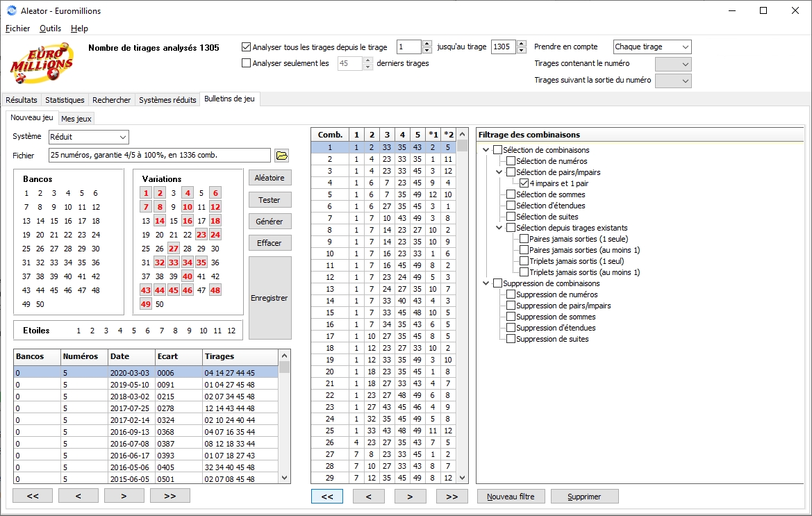
Task: Open the reduced system file folder icon
Action: pyautogui.click(x=282, y=156)
